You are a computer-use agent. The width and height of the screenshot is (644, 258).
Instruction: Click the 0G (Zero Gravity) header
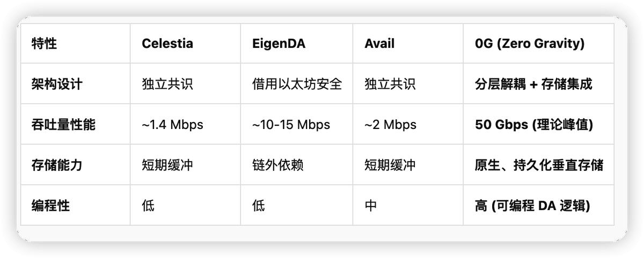pos(529,44)
